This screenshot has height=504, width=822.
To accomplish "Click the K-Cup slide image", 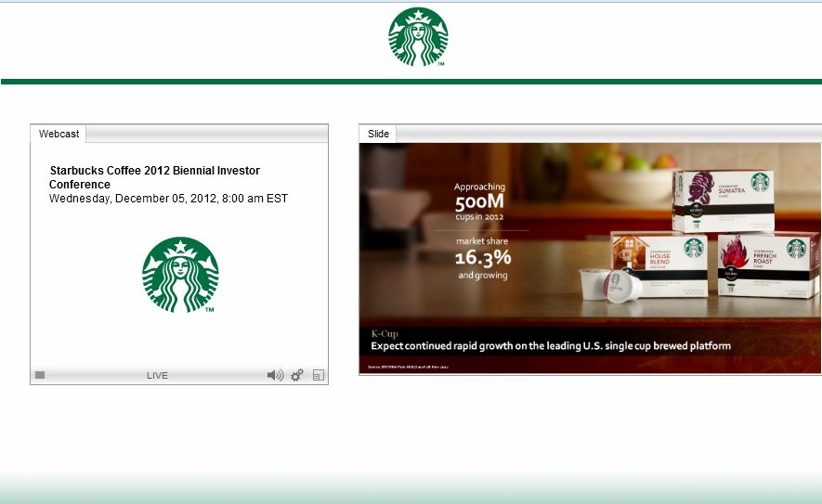I will click(591, 258).
